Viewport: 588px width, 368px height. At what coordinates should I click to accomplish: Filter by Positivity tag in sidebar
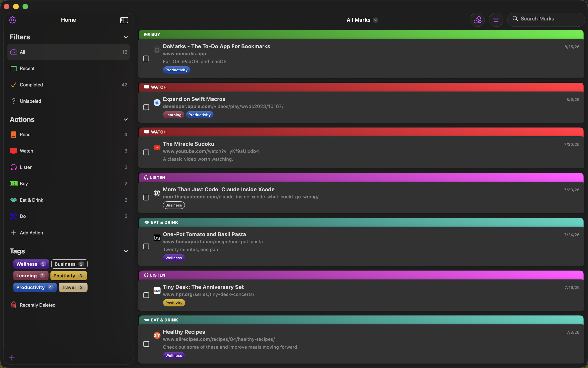click(69, 276)
